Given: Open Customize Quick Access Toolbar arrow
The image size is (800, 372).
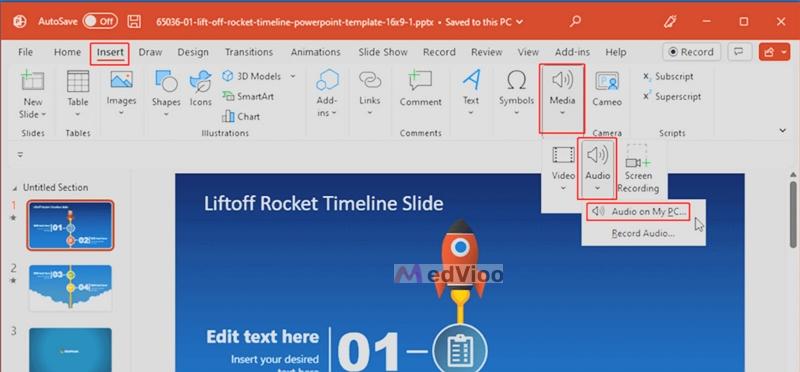Looking at the screenshot, I should coord(20,155).
